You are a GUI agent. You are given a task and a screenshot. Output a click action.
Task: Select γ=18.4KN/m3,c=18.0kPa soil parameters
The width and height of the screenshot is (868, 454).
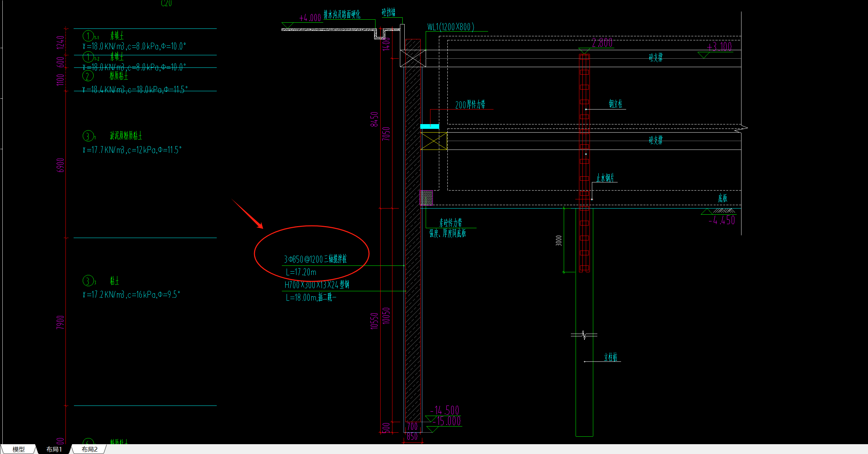[135, 90]
